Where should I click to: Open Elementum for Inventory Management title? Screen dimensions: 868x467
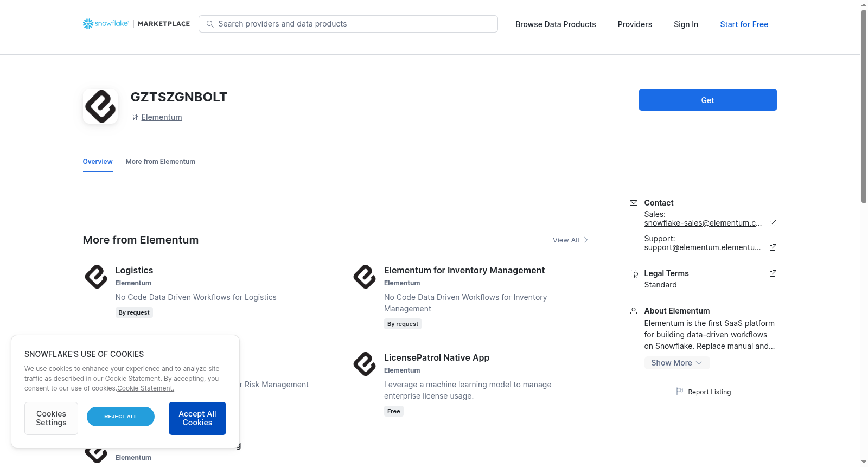coord(464,270)
